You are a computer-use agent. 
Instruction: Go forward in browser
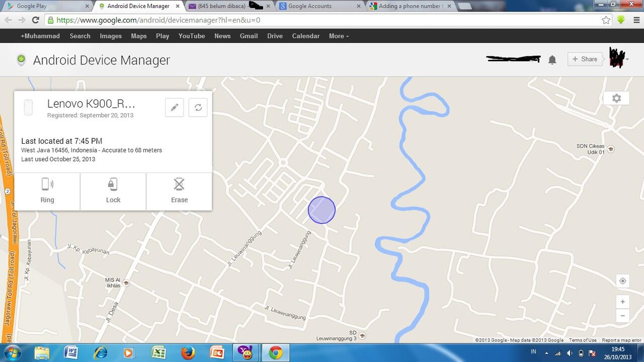22,20
